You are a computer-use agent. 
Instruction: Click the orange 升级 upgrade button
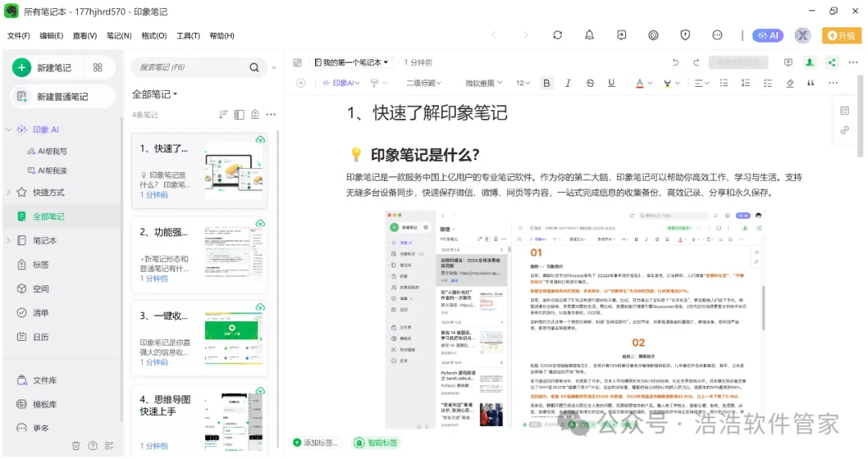pyautogui.click(x=841, y=35)
